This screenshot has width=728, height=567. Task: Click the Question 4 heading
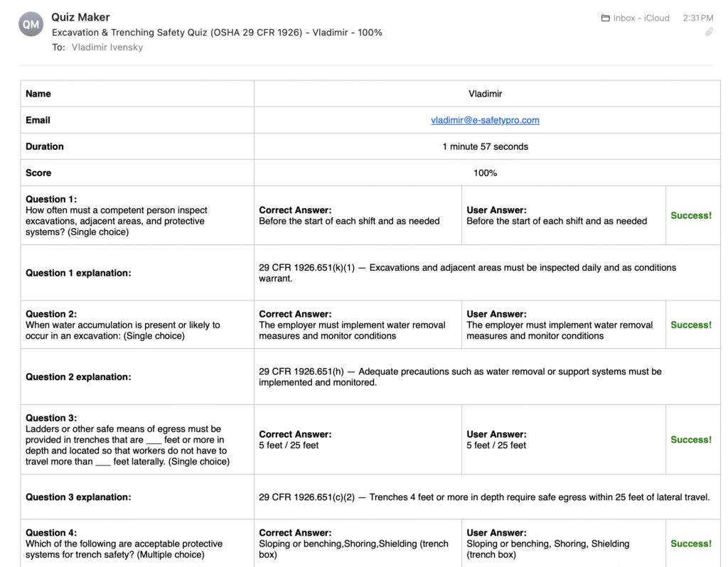[51, 533]
